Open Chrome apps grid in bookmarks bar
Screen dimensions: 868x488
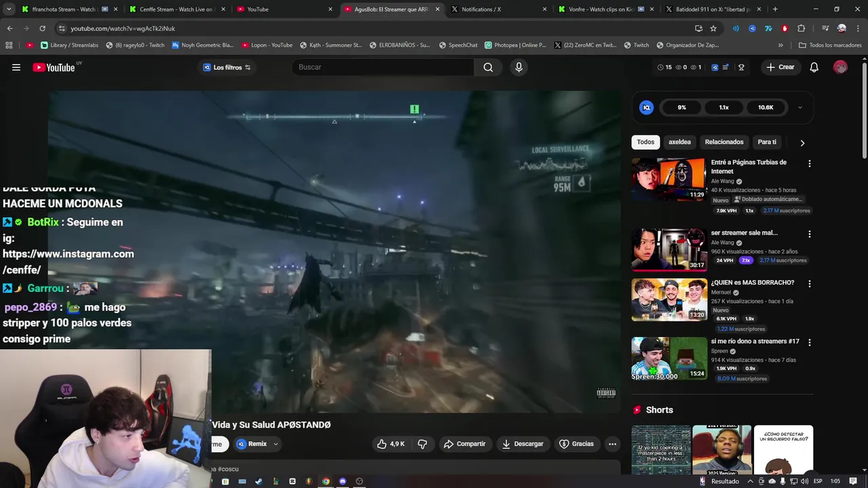click(9, 45)
